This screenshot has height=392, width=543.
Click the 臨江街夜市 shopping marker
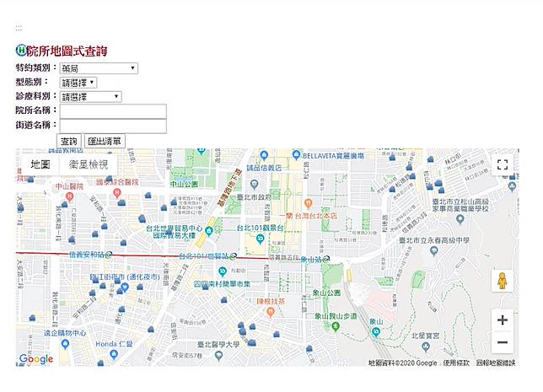tap(125, 287)
